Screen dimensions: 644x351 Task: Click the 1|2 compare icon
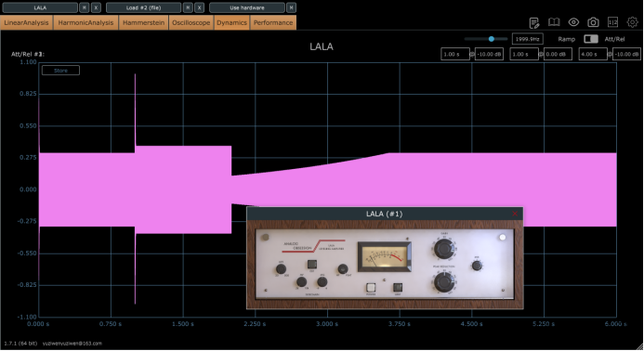[x=612, y=22]
